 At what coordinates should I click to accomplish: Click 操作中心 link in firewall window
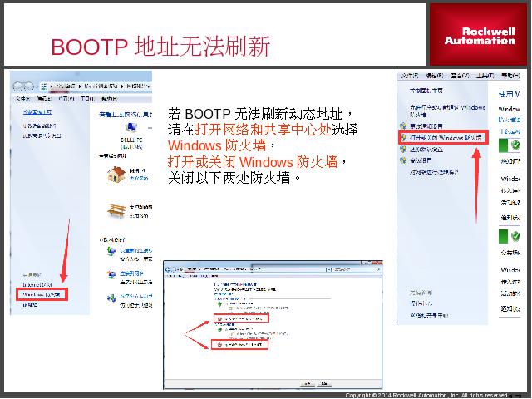(421, 303)
